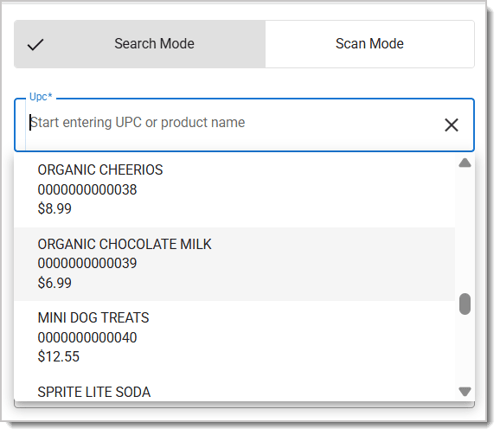This screenshot has height=435, width=500.
Task: Click the scrollbar down arrow
Action: point(465,391)
